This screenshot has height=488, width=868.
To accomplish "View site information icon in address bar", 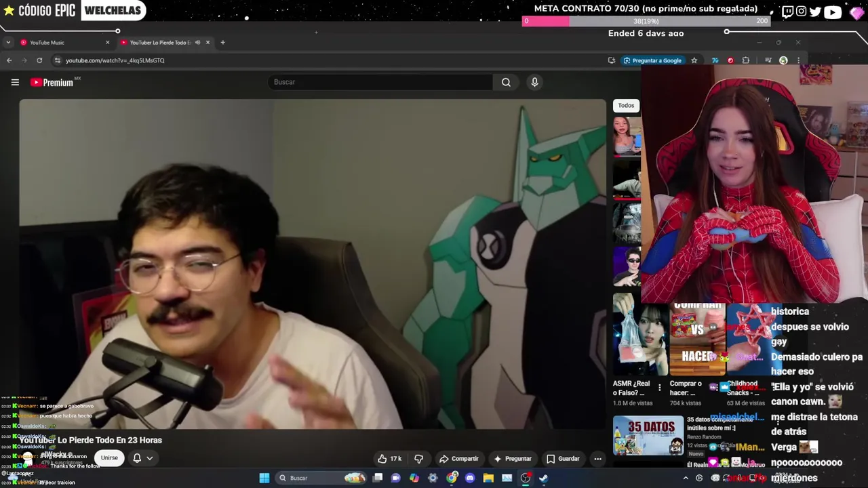I will coord(58,60).
